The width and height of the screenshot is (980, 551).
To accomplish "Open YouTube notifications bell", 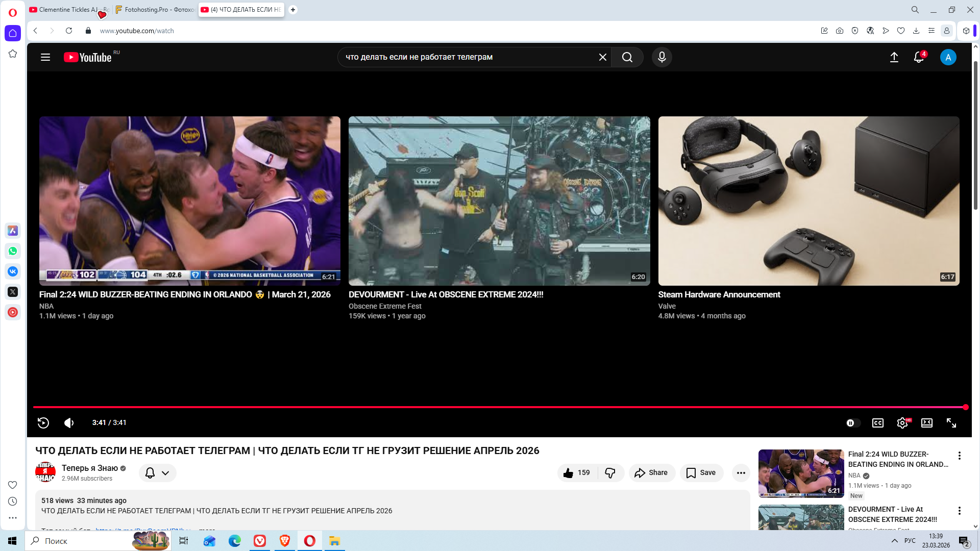I will click(x=918, y=57).
